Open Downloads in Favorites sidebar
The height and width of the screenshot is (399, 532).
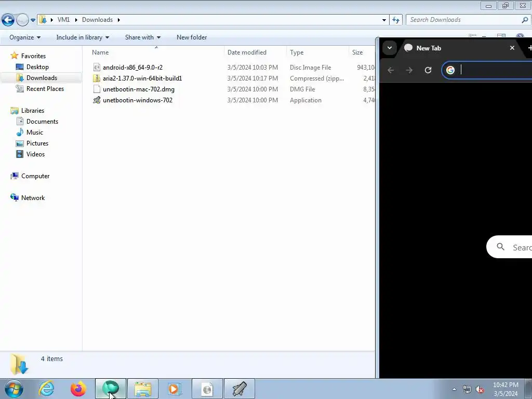(42, 78)
